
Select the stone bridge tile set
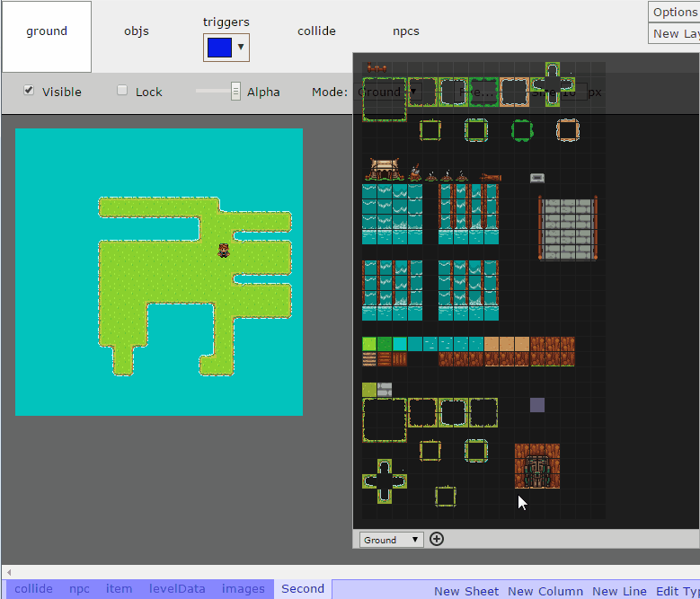[x=568, y=228]
